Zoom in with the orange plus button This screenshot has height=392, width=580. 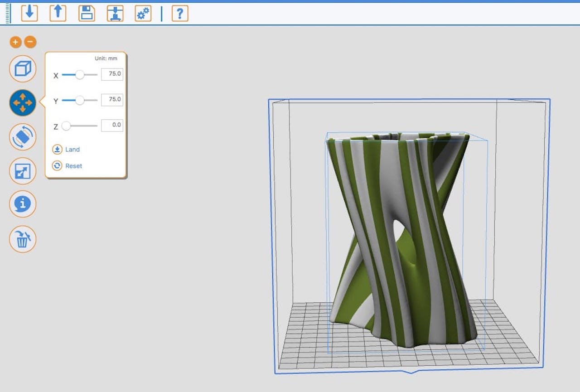click(15, 42)
